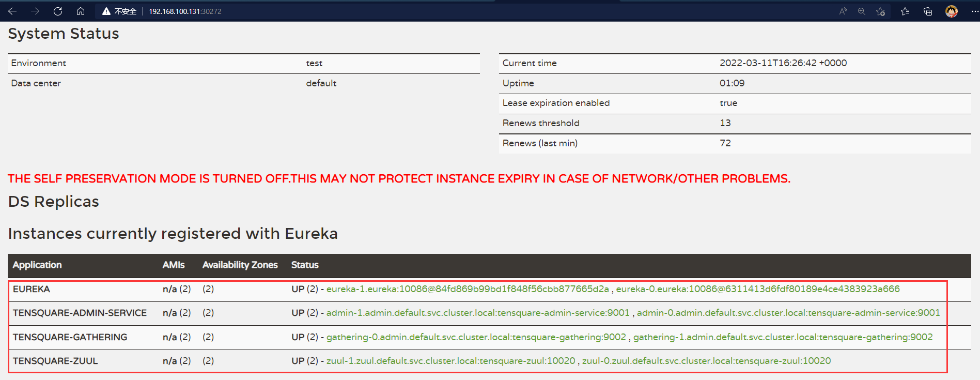Click TENSQUARE-ADMIN-SERVICE application cell

80,313
